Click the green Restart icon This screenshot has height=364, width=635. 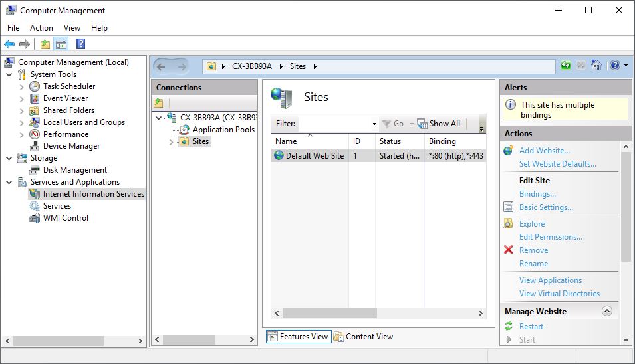point(509,326)
